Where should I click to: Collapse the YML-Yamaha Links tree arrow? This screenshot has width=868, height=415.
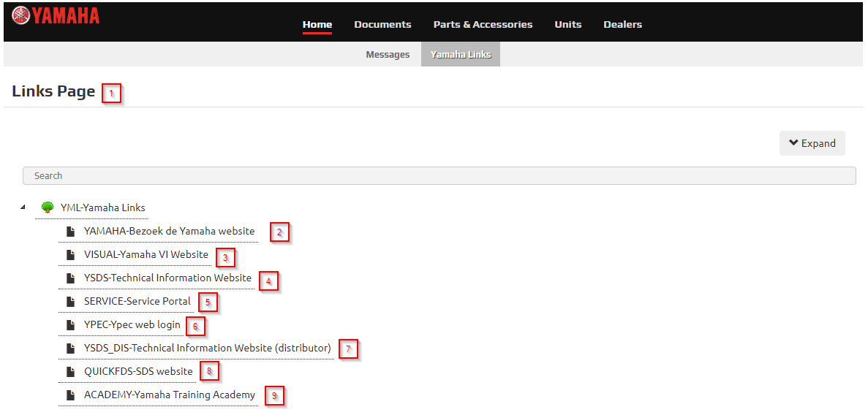coord(23,207)
